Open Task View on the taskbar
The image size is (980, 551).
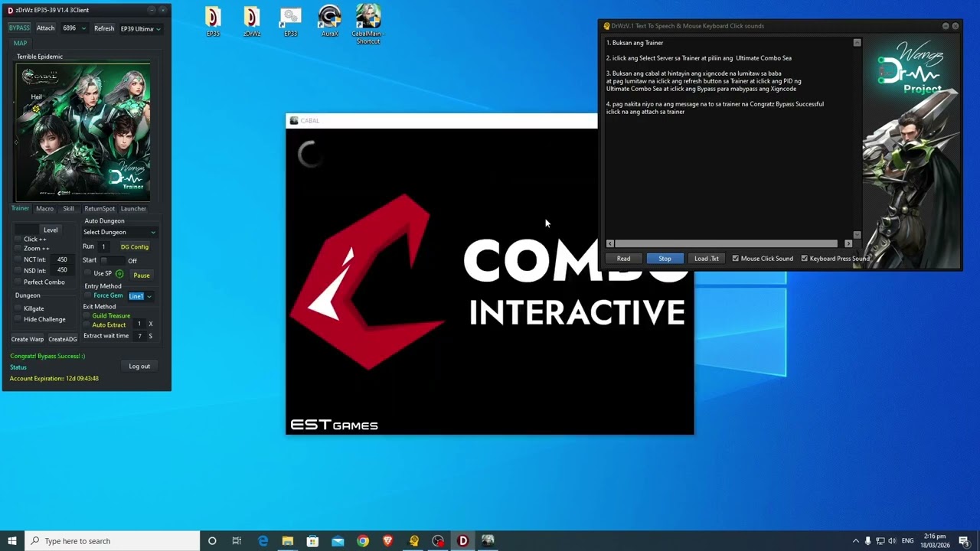(237, 541)
